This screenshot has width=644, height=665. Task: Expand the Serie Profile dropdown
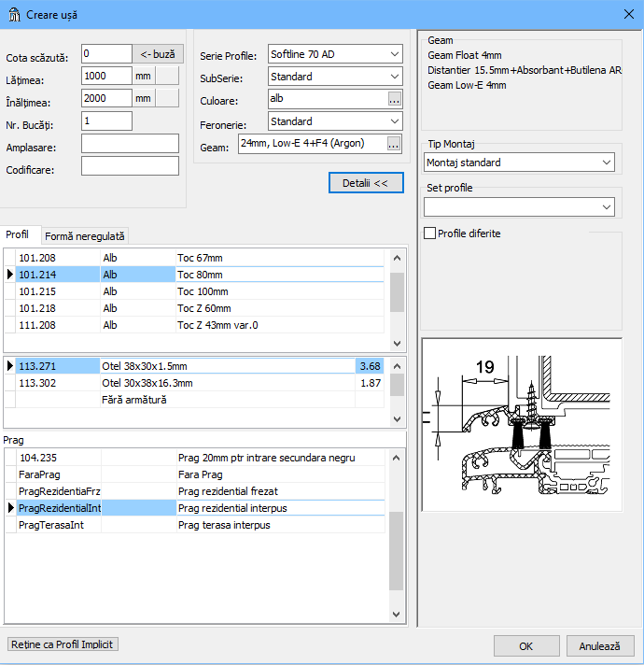(335, 54)
